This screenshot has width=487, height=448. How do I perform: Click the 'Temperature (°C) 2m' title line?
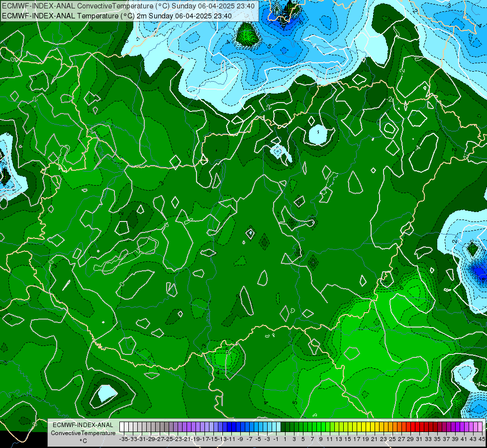click(x=117, y=15)
